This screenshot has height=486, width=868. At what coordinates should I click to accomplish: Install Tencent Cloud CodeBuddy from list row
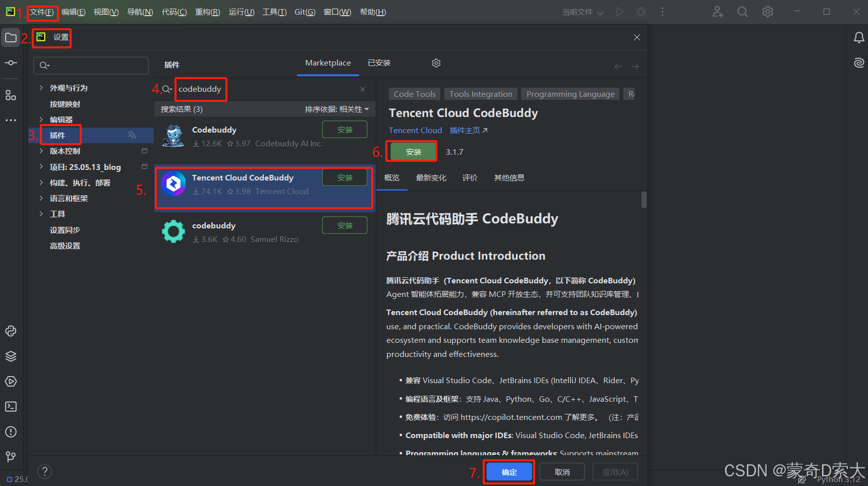pos(345,177)
